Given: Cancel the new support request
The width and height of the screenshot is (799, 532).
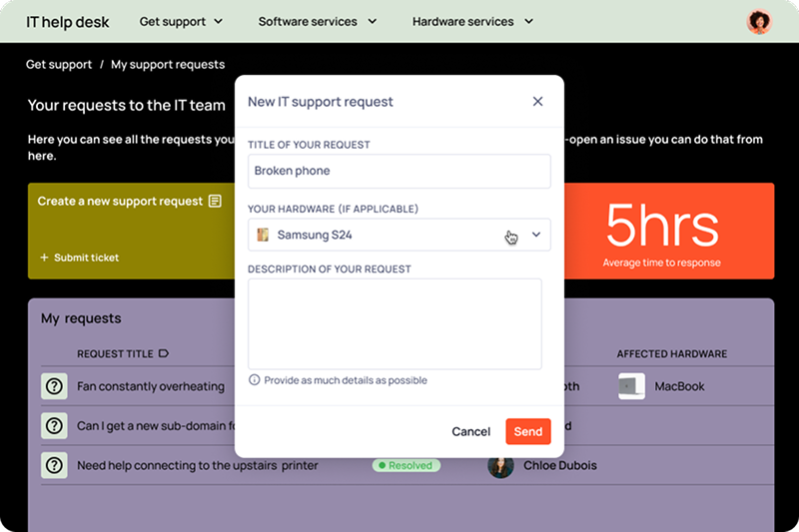Looking at the screenshot, I should tap(470, 432).
